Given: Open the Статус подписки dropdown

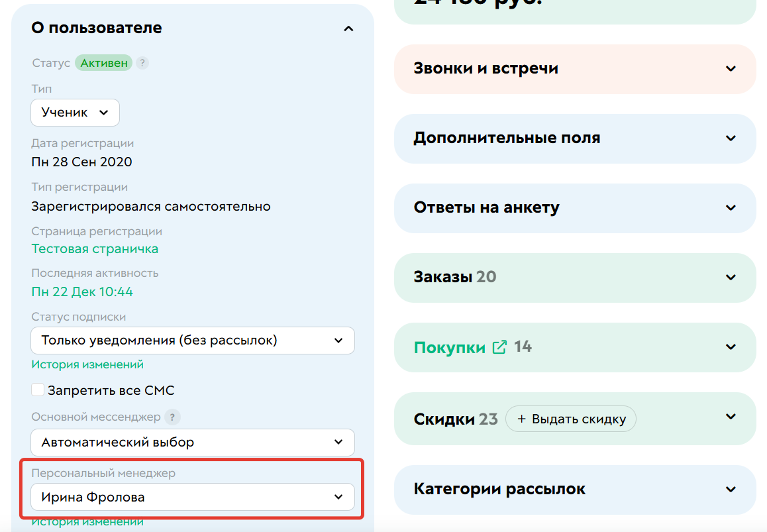Looking at the screenshot, I should [193, 341].
